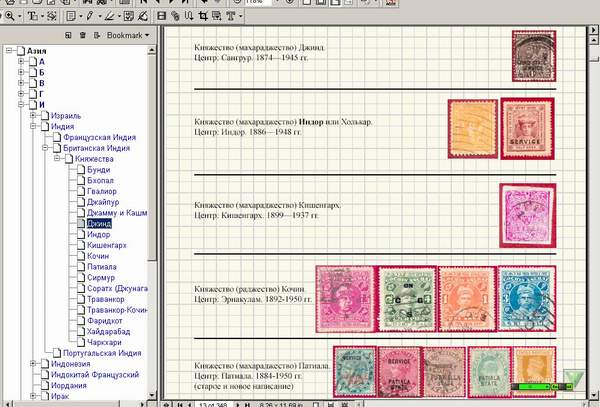This screenshot has width=600, height=407.
Task: Expand the Индонезия bookmark
Action: (x=33, y=363)
